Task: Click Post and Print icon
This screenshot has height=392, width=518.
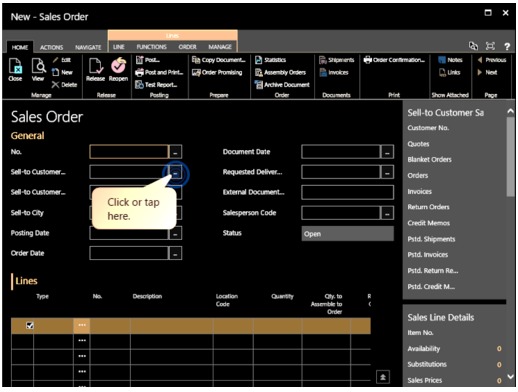Action: [x=139, y=72]
